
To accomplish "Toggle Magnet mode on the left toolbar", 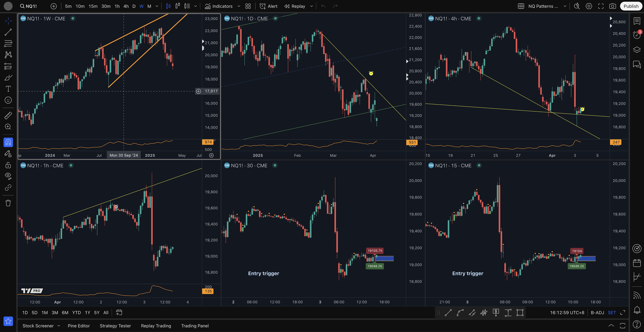I will 8,142.
